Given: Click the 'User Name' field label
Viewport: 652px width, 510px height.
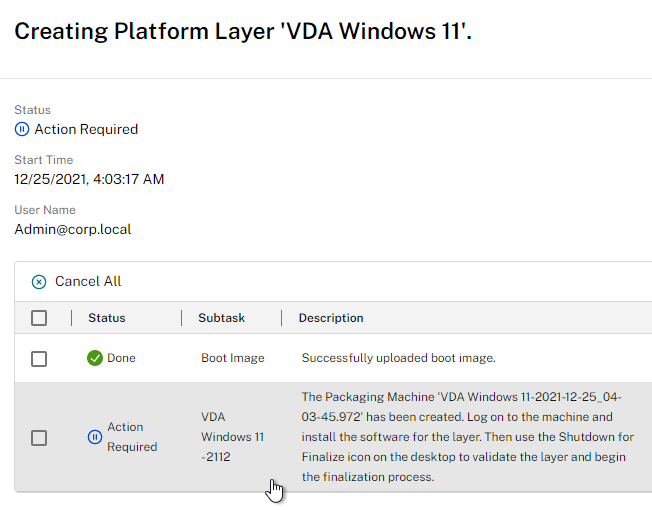Looking at the screenshot, I should click(x=45, y=210).
